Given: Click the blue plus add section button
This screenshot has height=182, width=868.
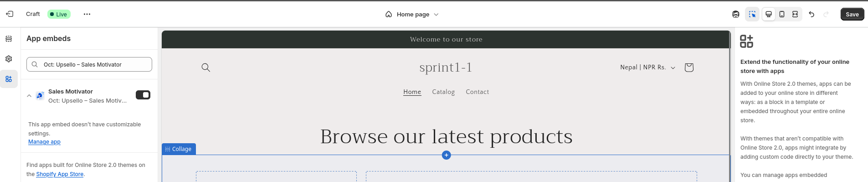Looking at the screenshot, I should [x=447, y=155].
